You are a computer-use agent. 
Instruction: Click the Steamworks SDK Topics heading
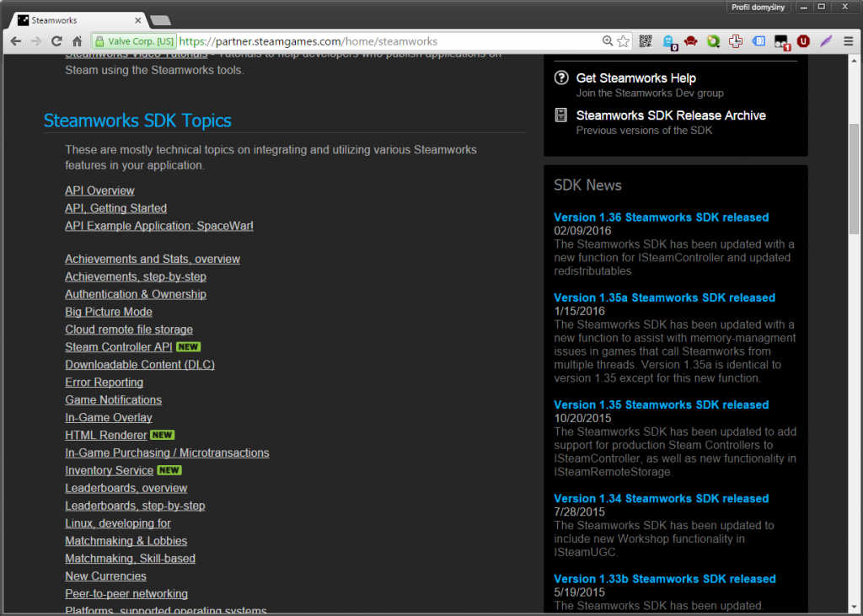click(137, 120)
